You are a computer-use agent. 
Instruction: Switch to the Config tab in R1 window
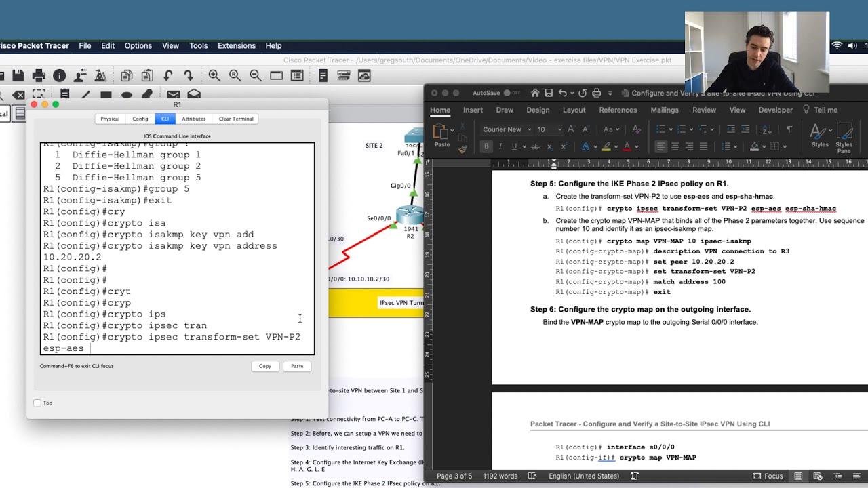point(140,119)
